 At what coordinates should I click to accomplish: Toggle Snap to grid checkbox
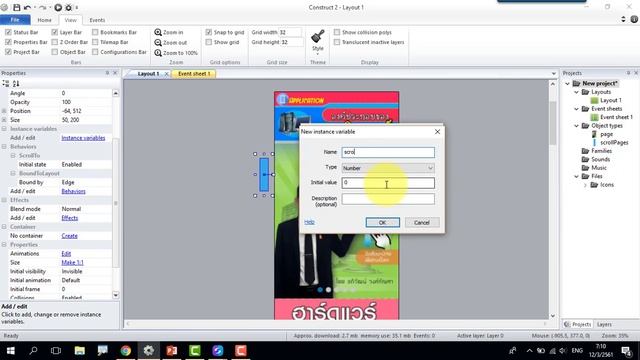[x=209, y=32]
